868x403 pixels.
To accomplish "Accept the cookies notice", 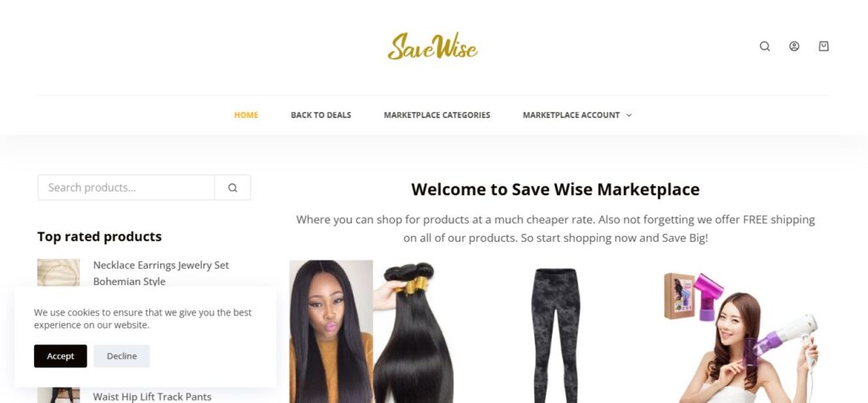I will coord(60,355).
